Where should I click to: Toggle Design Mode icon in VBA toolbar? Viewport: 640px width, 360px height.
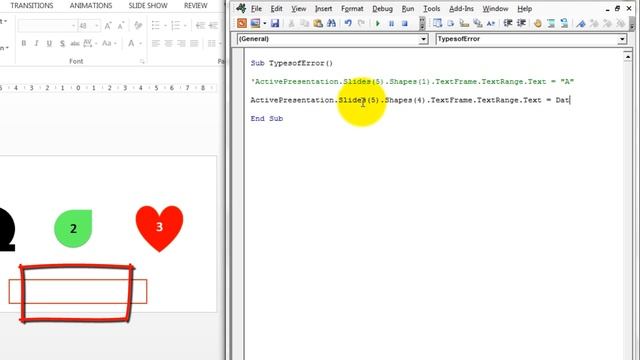[437, 23]
